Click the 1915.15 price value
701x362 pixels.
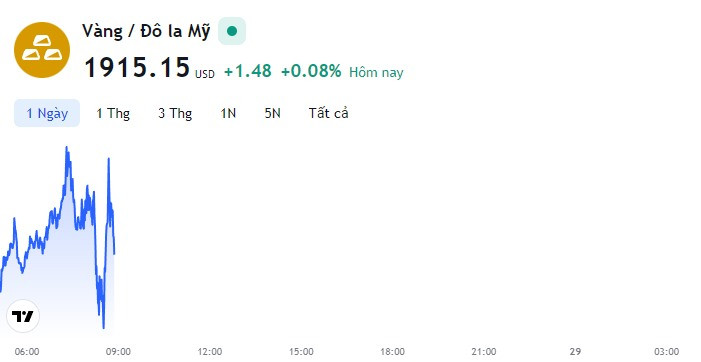point(137,67)
